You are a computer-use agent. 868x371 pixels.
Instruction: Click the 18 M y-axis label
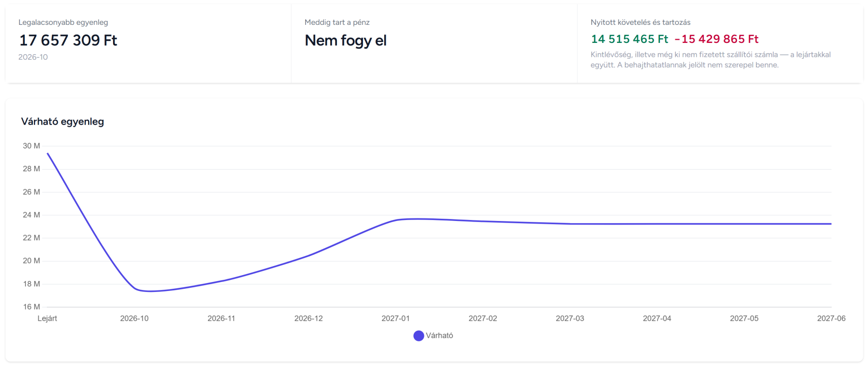[x=32, y=284]
